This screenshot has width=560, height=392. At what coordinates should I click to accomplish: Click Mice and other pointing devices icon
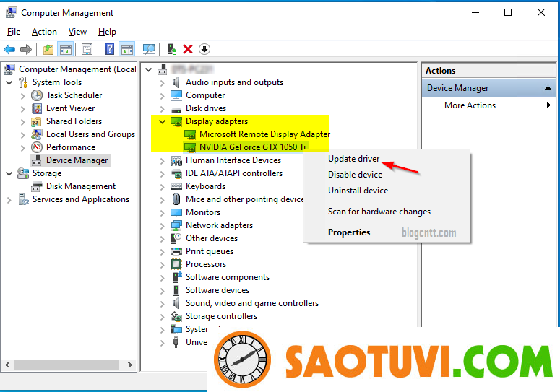(x=176, y=199)
